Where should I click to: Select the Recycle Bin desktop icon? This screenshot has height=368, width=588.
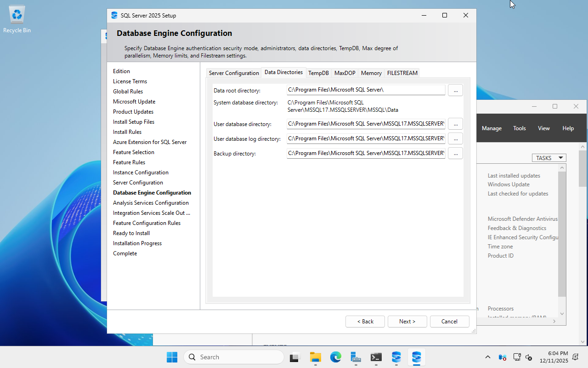coord(17,19)
